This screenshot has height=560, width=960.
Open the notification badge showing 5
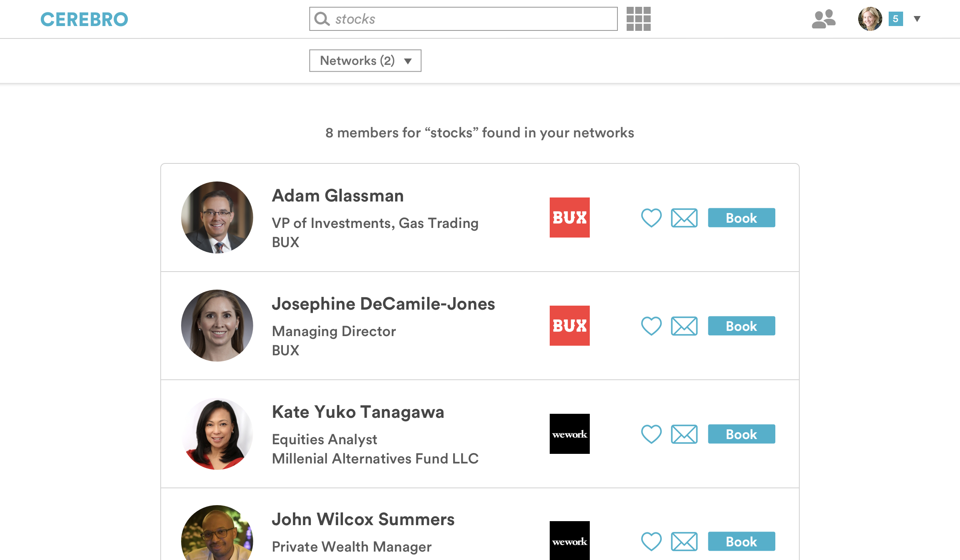tap(895, 19)
